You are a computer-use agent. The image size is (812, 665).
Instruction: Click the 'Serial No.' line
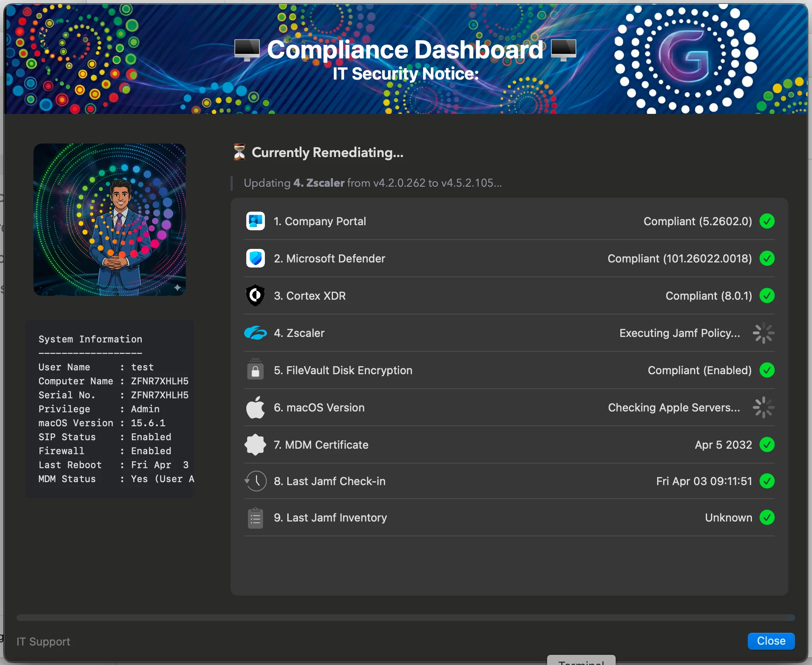[x=113, y=395]
